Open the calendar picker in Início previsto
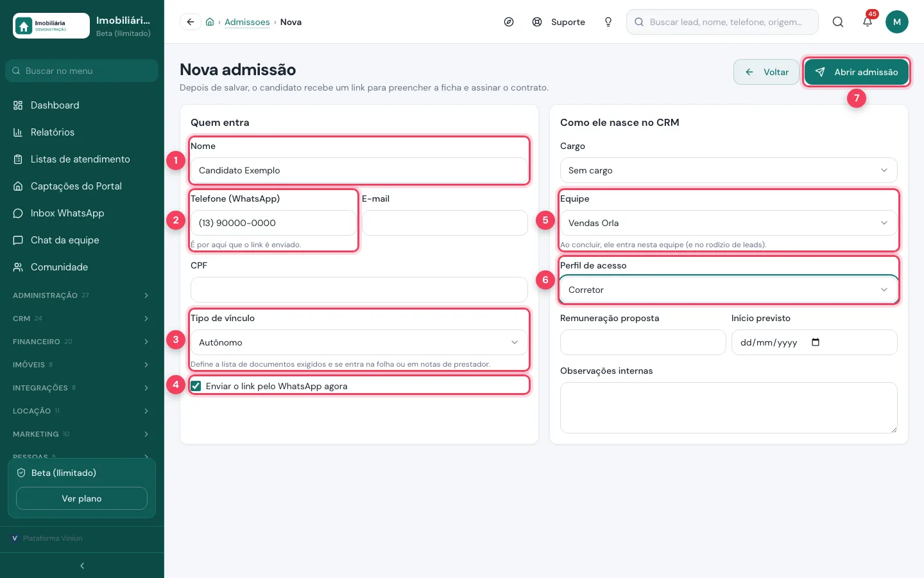 (816, 342)
